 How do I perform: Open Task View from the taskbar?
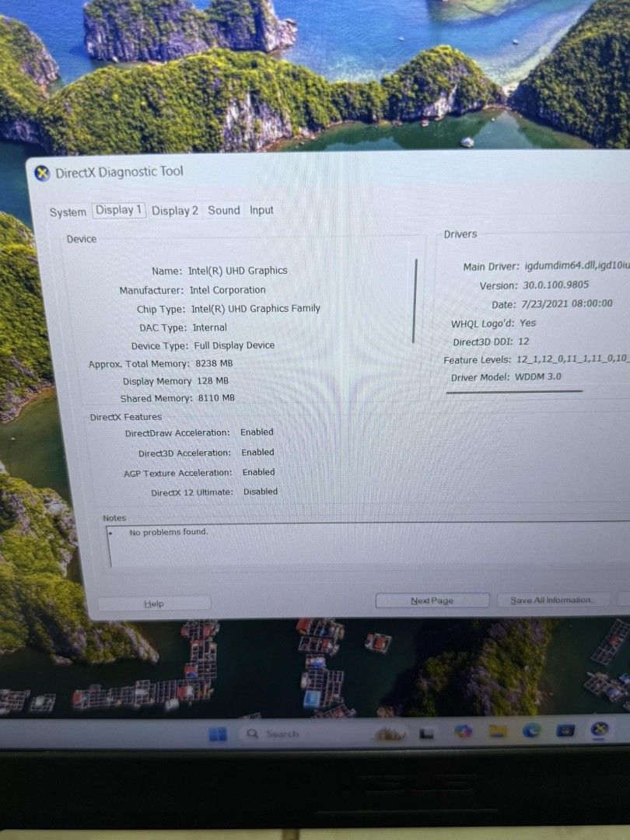coord(426,733)
